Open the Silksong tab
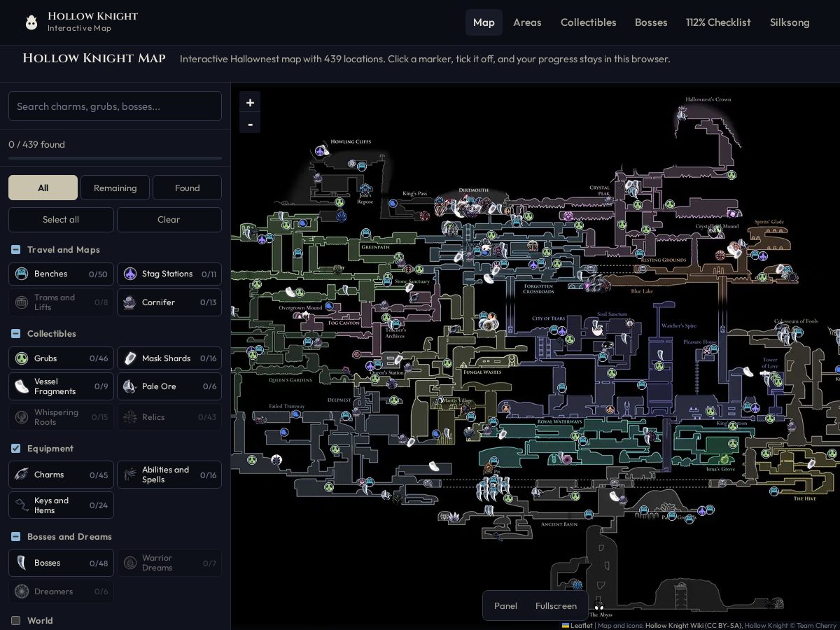840x630 pixels. (x=790, y=22)
